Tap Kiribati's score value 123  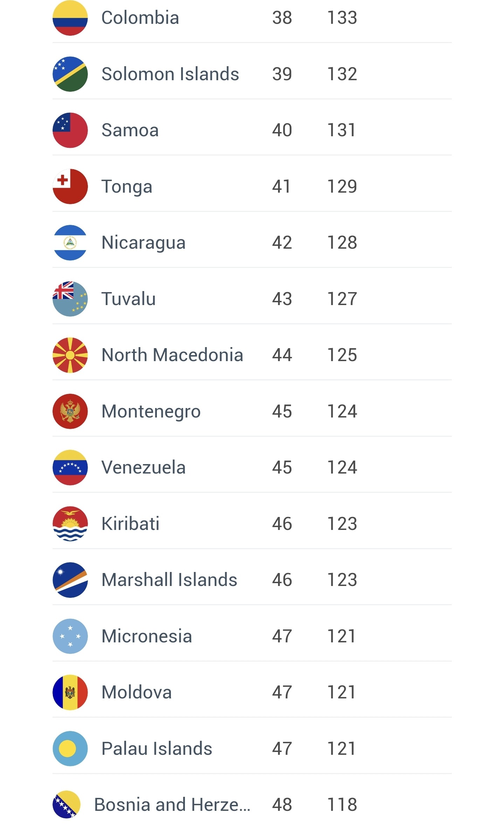[x=342, y=524]
